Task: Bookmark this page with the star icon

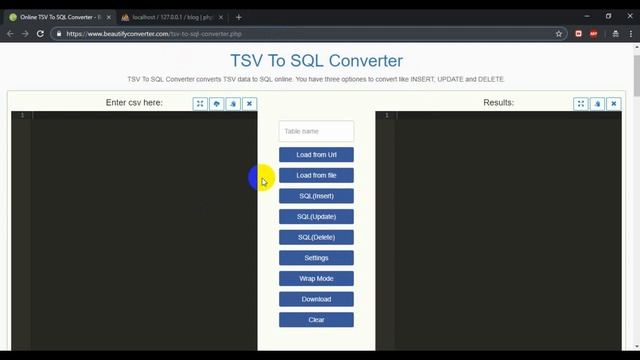Action: click(559, 34)
